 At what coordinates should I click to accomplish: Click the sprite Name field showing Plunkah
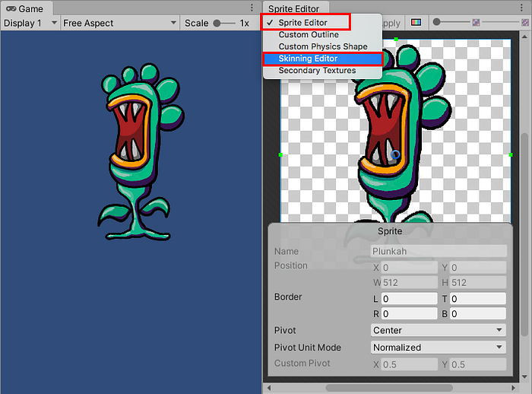tap(439, 251)
